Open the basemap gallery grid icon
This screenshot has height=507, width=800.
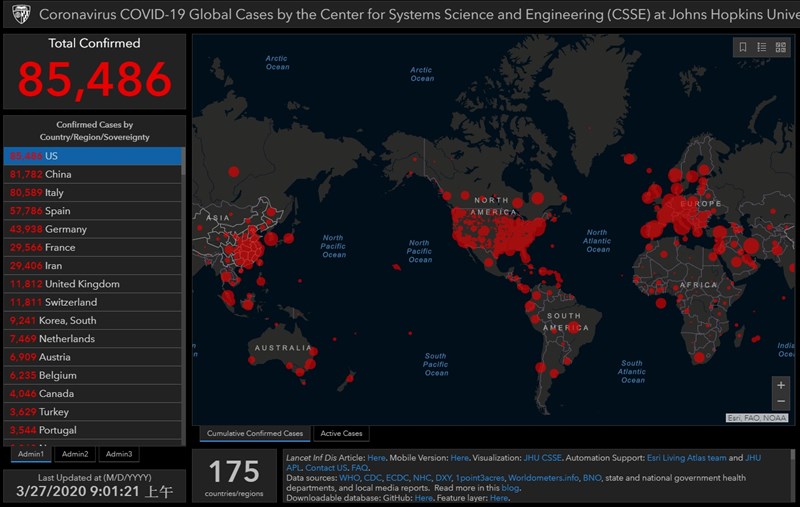pos(781,47)
